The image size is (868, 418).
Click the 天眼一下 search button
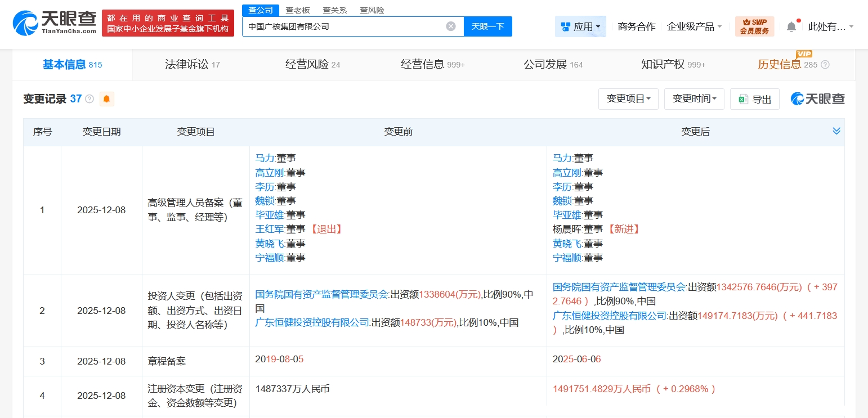point(487,26)
